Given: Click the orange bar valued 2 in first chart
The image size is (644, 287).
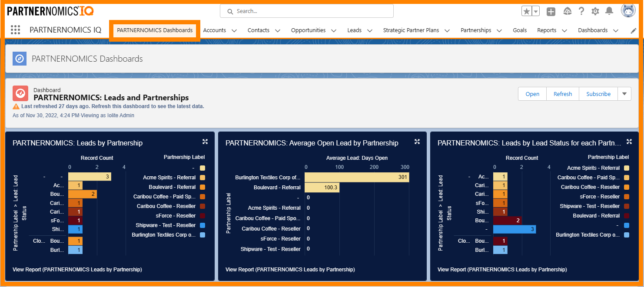Looking at the screenshot, I should tap(83, 194).
